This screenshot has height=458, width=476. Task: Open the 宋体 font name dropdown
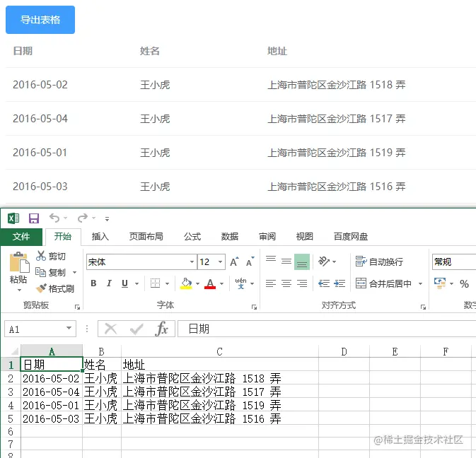click(192, 262)
